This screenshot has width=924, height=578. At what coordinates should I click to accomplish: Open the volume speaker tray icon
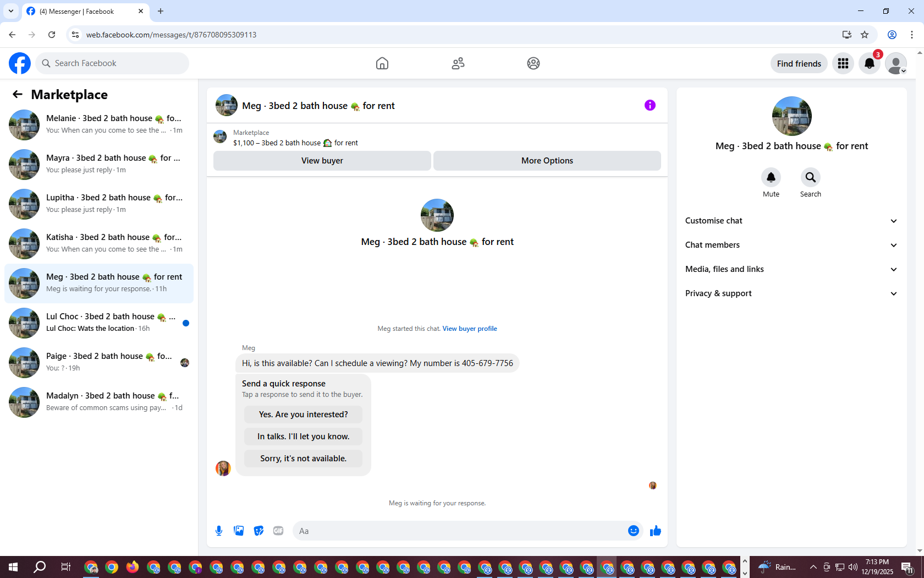click(x=853, y=567)
